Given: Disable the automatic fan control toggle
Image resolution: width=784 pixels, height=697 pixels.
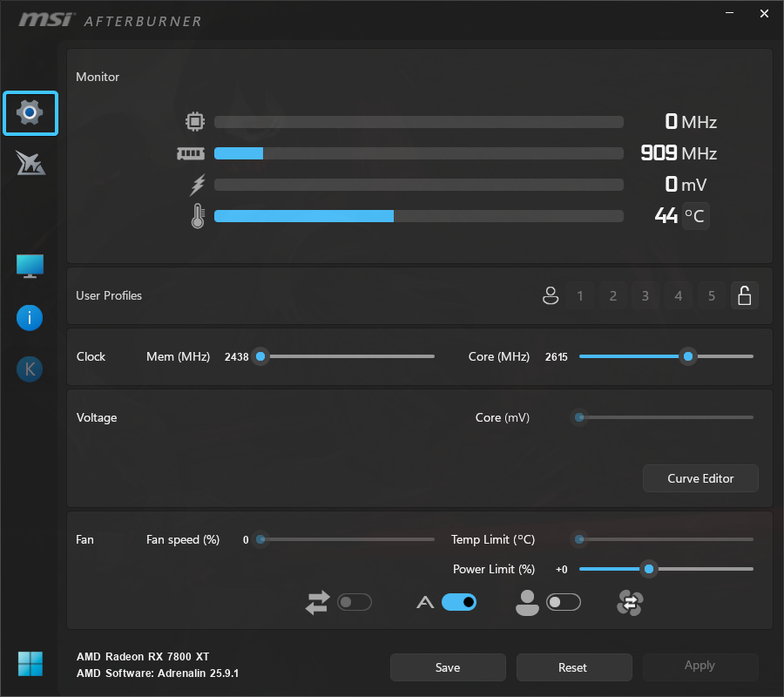Looking at the screenshot, I should pyautogui.click(x=459, y=602).
